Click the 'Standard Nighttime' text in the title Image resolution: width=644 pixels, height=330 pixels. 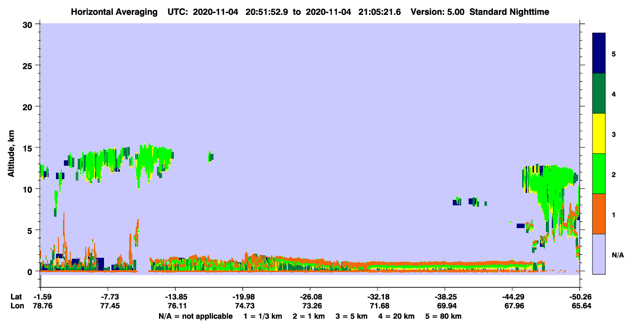point(509,12)
